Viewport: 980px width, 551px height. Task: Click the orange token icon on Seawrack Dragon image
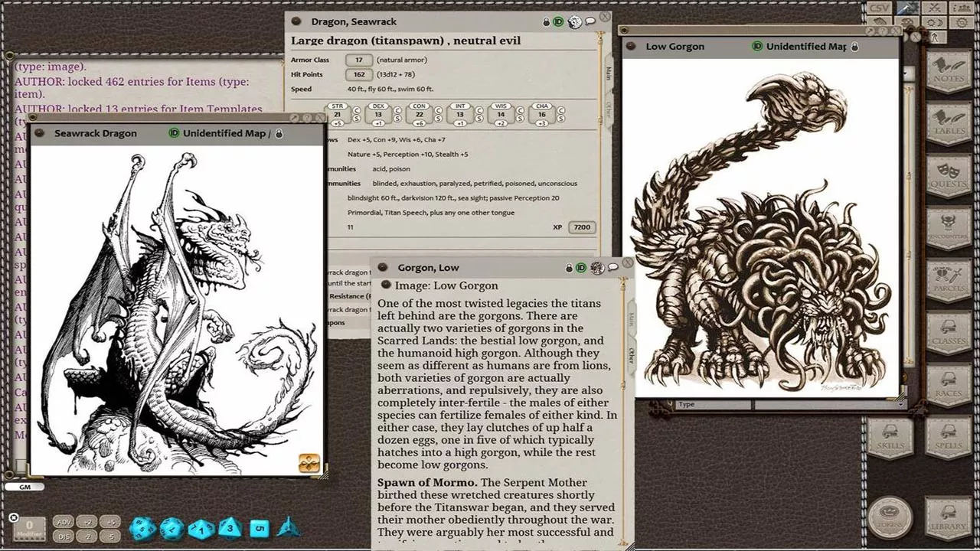pyautogui.click(x=309, y=463)
